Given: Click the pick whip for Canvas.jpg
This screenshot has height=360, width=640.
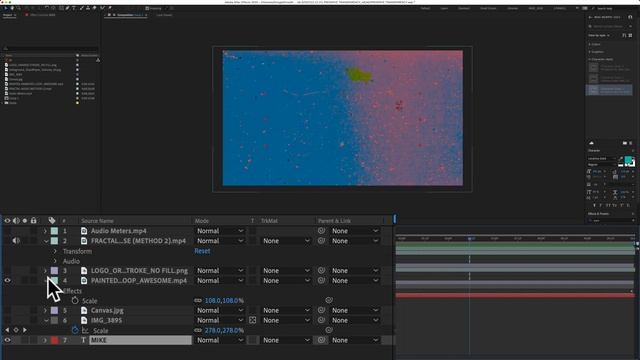Looking at the screenshot, I should click(322, 310).
